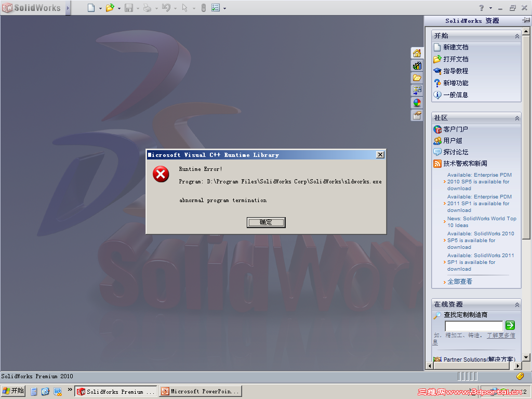Viewport: 532px width, 399px height.
Task: Click the SolidWorks Premium taskbar button
Action: 116,391
